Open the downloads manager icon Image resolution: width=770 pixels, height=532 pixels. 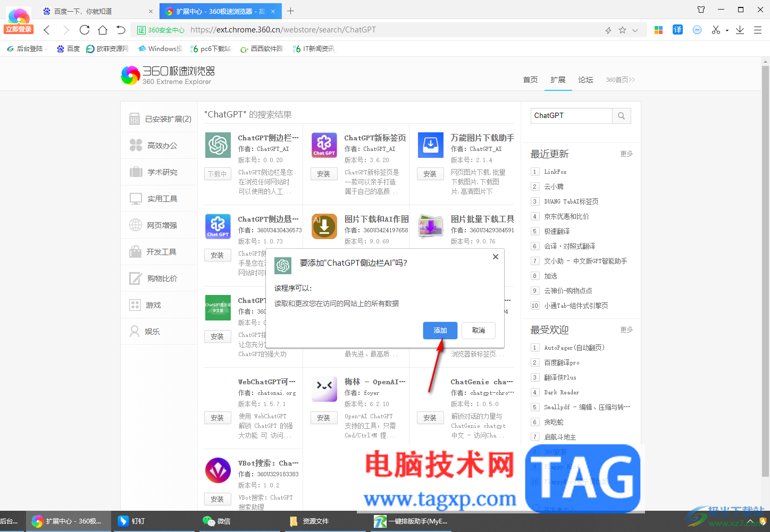click(740, 30)
